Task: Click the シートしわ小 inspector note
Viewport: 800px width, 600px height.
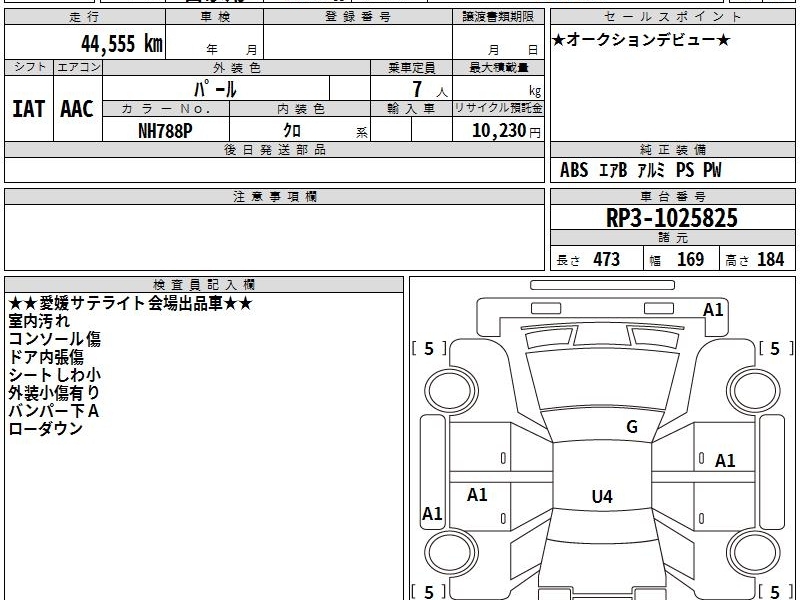Action: (55, 375)
